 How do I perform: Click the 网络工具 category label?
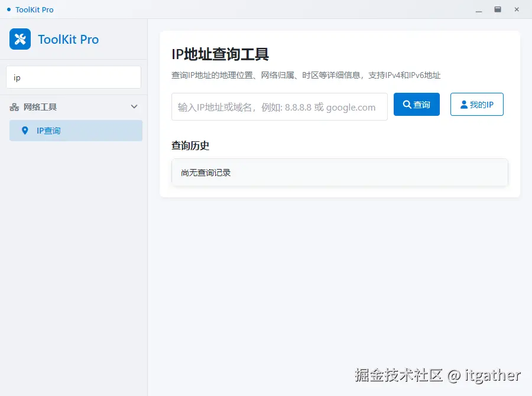40,107
